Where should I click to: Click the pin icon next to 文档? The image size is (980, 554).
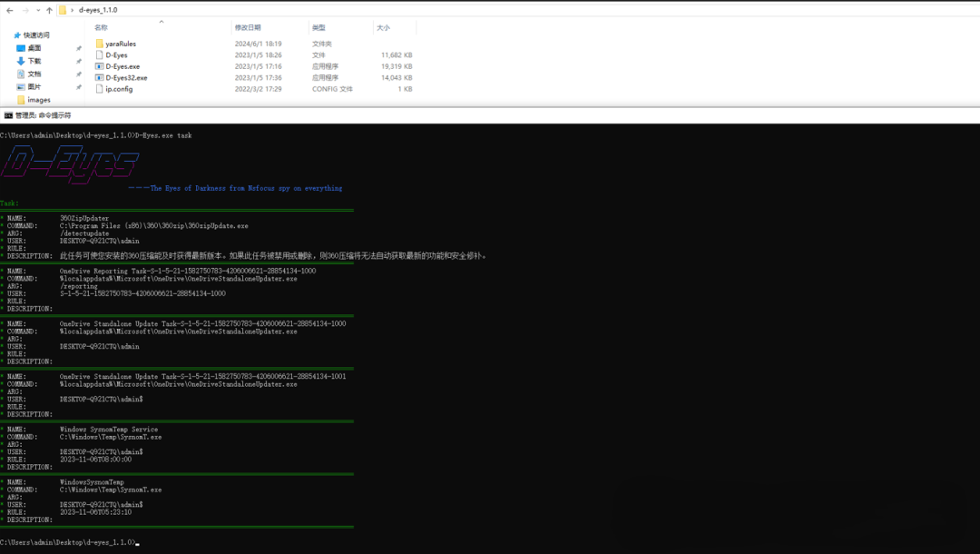coord(79,74)
